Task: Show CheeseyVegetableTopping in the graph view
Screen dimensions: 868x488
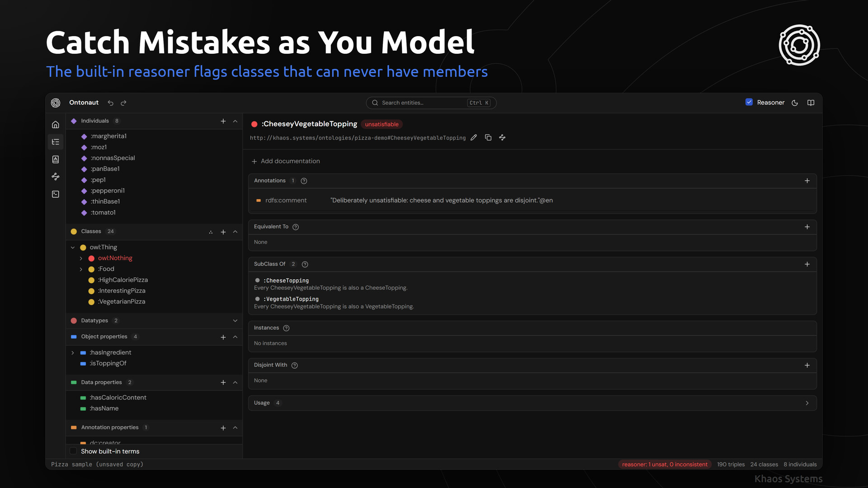Action: [502, 138]
